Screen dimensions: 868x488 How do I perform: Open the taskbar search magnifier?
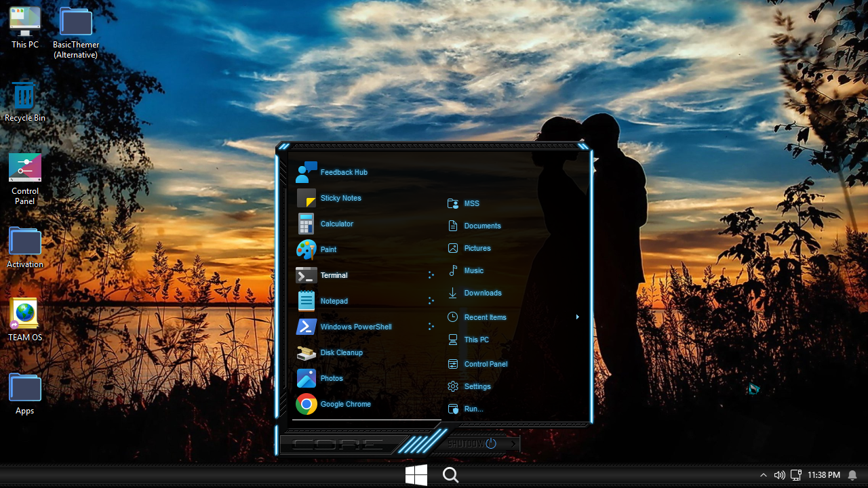tap(451, 475)
